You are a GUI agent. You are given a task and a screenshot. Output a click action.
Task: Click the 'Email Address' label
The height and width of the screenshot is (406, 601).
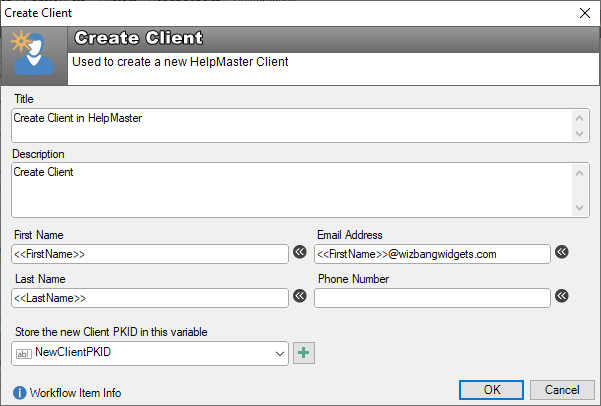pos(350,235)
